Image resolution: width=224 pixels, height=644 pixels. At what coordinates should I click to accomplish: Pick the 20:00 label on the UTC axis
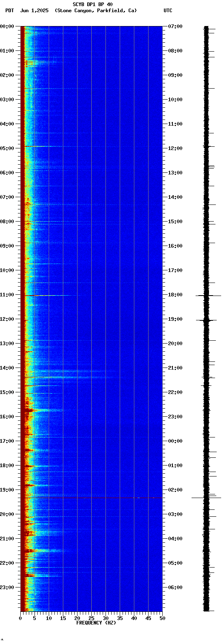click(175, 344)
